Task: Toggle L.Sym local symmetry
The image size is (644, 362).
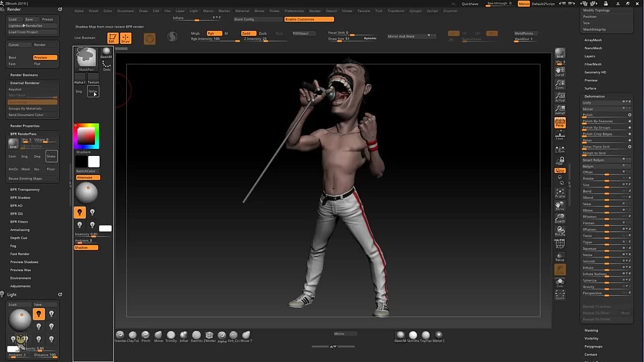Action: point(560,148)
